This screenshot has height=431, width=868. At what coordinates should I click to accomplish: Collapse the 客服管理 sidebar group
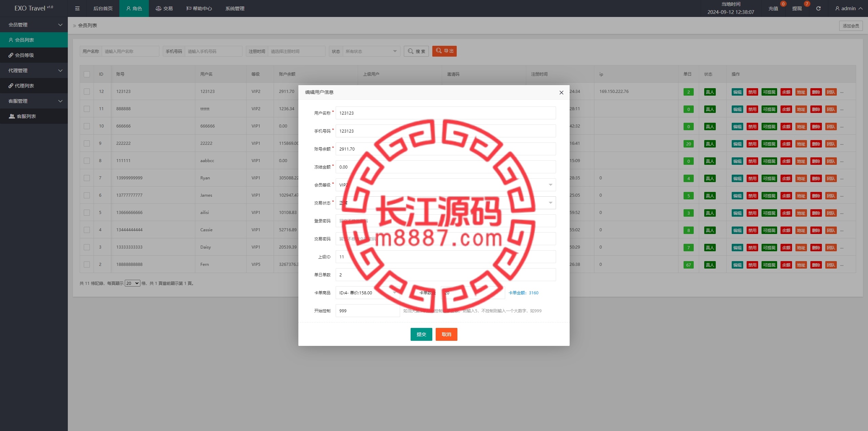(34, 101)
